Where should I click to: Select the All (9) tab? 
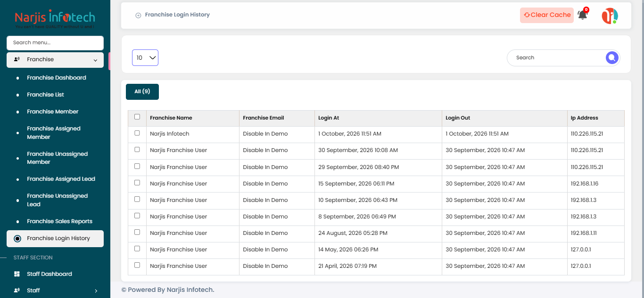coord(142,92)
